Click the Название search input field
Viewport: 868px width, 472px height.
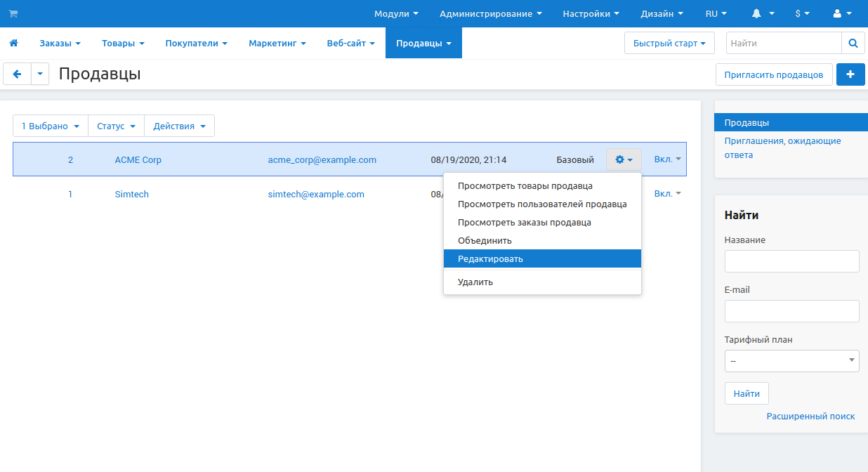[x=791, y=261]
